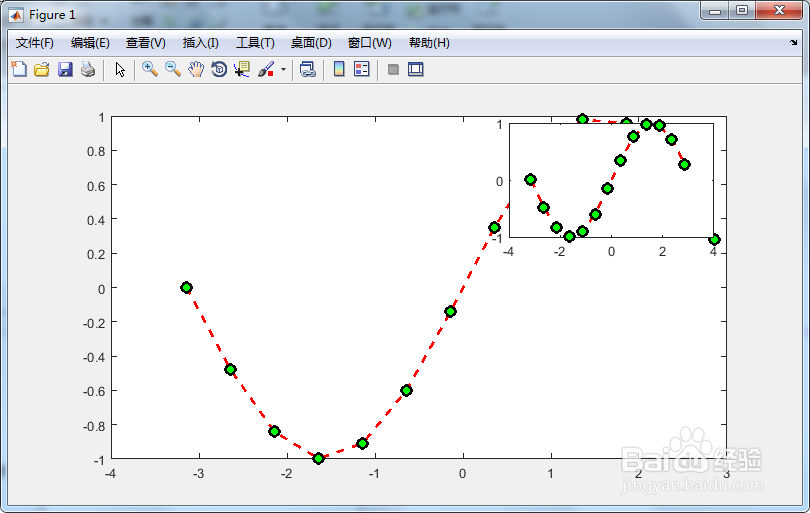
Task: Save figure using the floppy disk icon
Action: coord(65,69)
